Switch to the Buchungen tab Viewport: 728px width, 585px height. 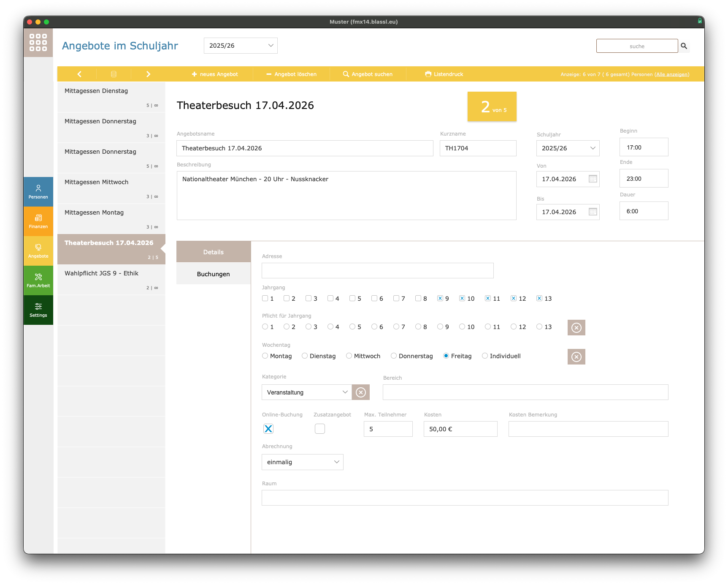click(213, 274)
